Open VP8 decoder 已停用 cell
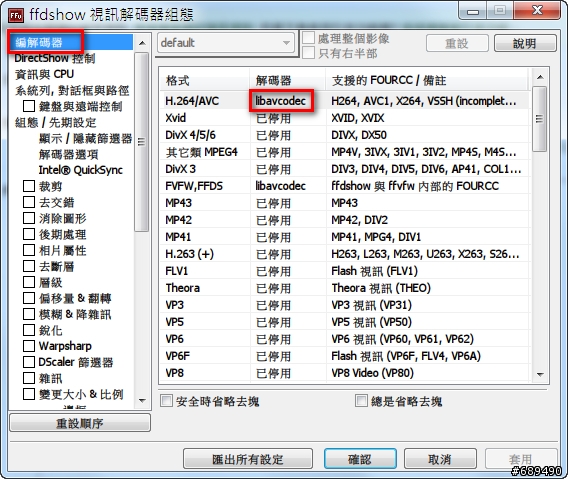568x479 pixels. [273, 373]
